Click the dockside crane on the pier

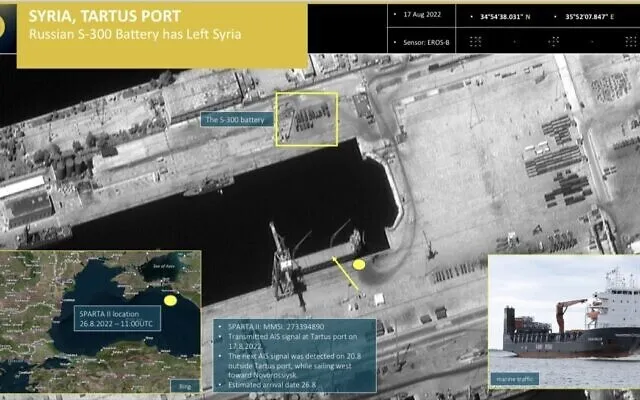tap(280, 260)
